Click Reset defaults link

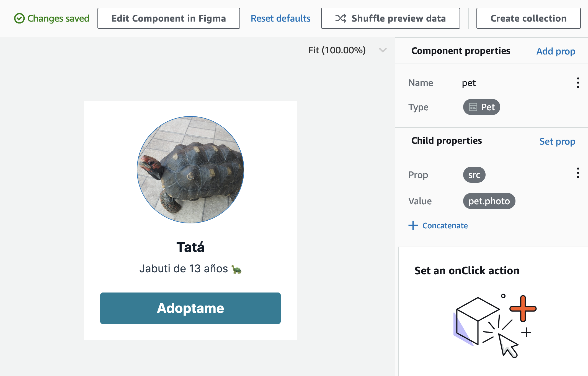click(x=280, y=19)
